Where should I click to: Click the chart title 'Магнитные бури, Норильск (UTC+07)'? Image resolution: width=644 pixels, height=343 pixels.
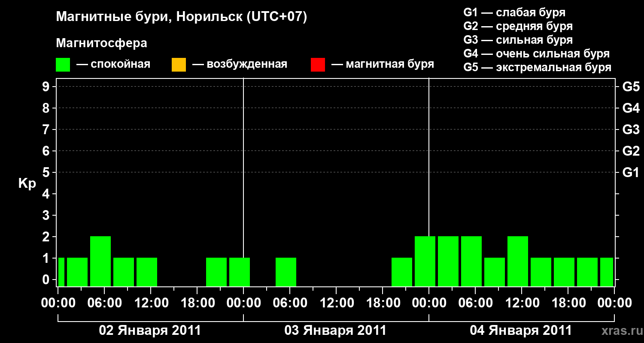tap(182, 17)
